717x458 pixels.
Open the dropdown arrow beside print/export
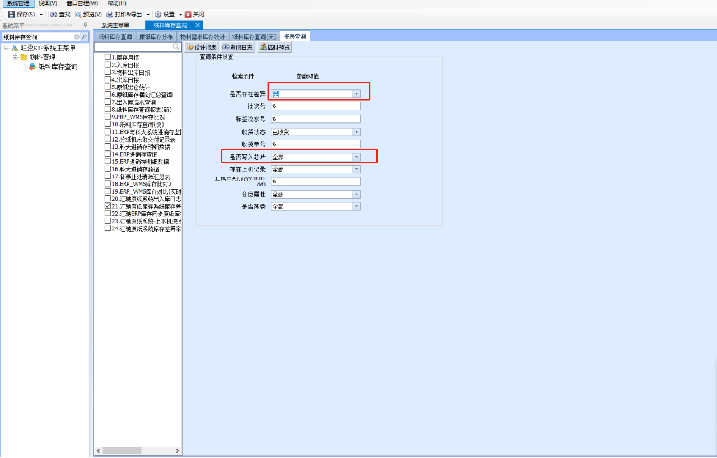tap(148, 15)
